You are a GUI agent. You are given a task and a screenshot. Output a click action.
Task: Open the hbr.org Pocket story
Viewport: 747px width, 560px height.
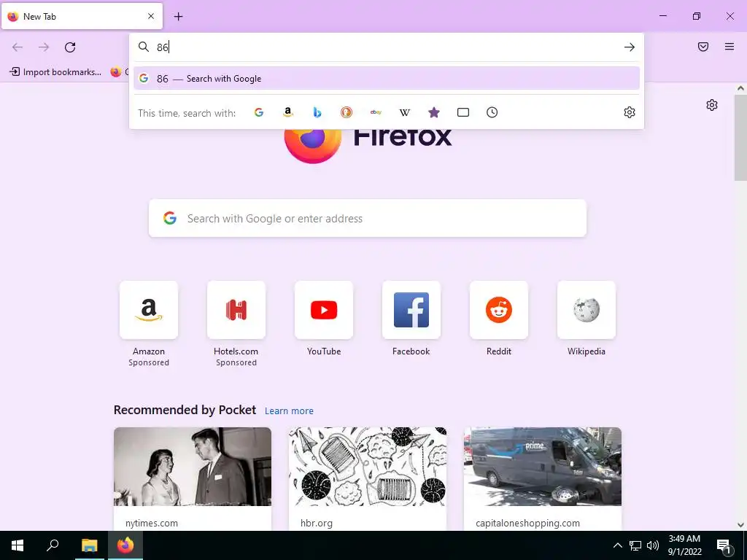point(368,478)
